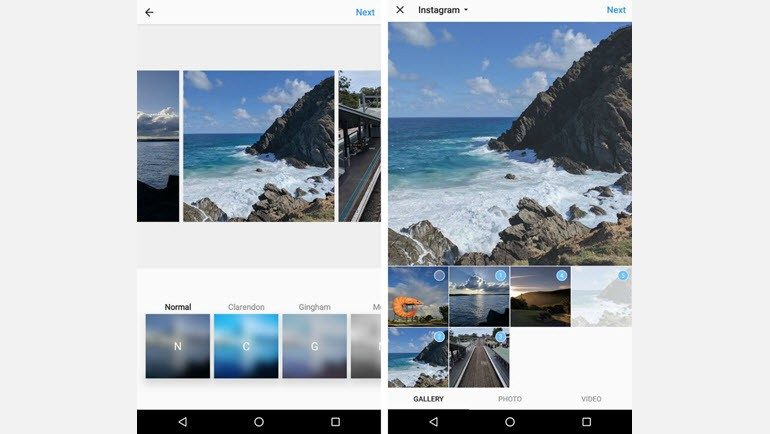Open the rocky beach gallery thumbnail
Image resolution: width=770 pixels, height=434 pixels.
tap(418, 358)
